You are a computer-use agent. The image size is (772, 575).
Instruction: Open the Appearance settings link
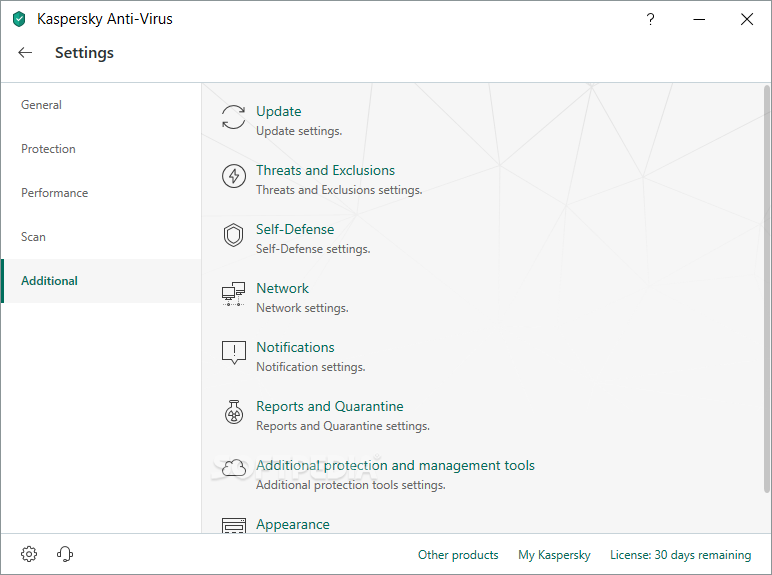[293, 524]
